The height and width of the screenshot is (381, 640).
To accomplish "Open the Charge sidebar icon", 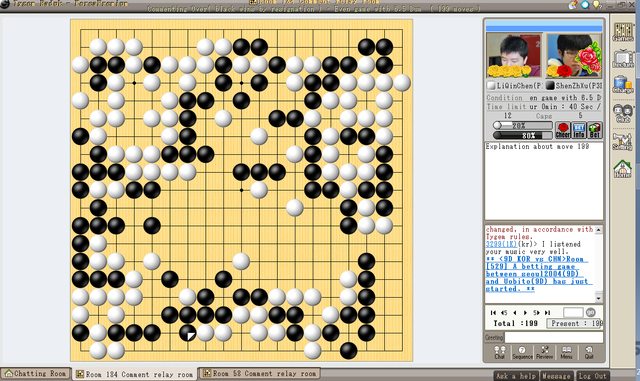I will (x=622, y=85).
